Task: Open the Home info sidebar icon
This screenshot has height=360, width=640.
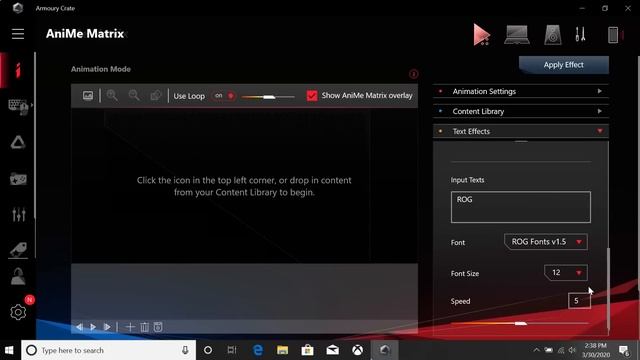Action: [18, 70]
